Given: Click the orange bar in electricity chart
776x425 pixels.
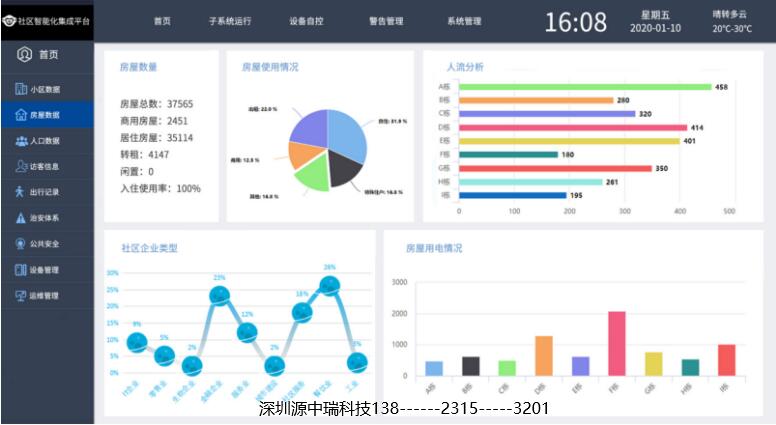Looking at the screenshot, I should (544, 356).
